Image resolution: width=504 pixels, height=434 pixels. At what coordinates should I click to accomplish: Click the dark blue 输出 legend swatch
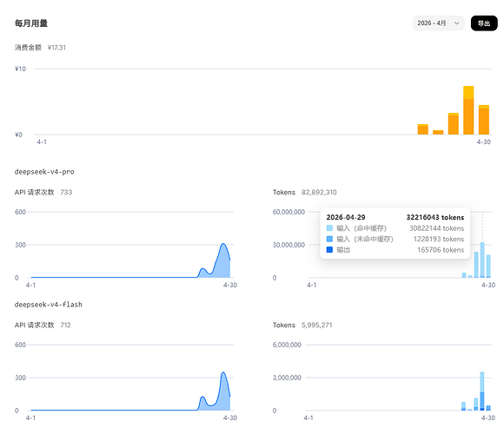329,249
